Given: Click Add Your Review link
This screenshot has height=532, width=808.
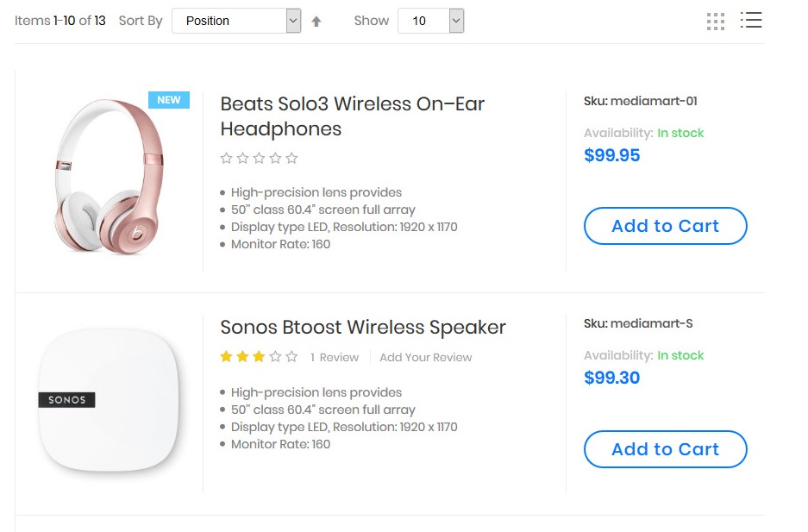Looking at the screenshot, I should pos(426,357).
